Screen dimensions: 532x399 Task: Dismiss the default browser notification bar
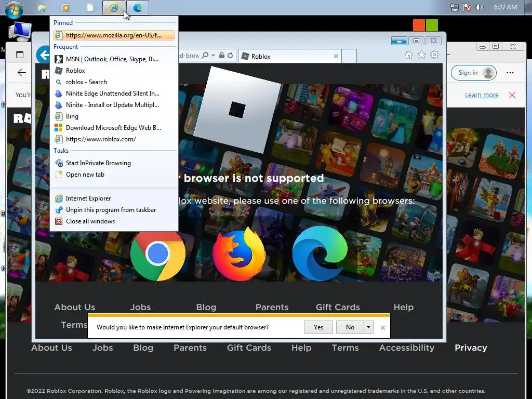(383, 328)
